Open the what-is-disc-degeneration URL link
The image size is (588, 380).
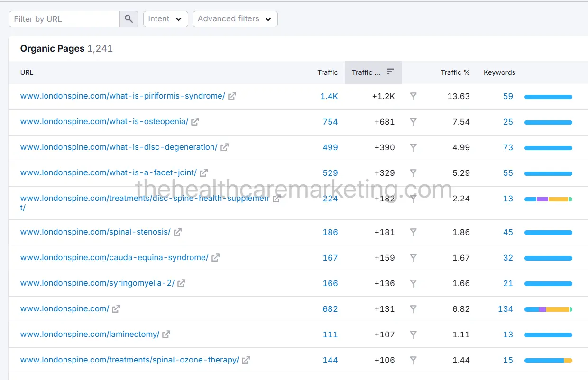[x=119, y=147]
